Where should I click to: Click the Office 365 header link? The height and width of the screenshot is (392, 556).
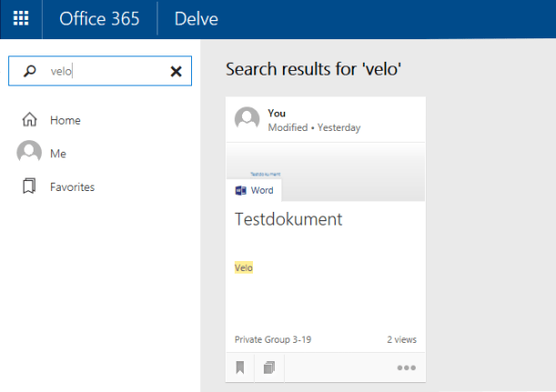pos(99,18)
